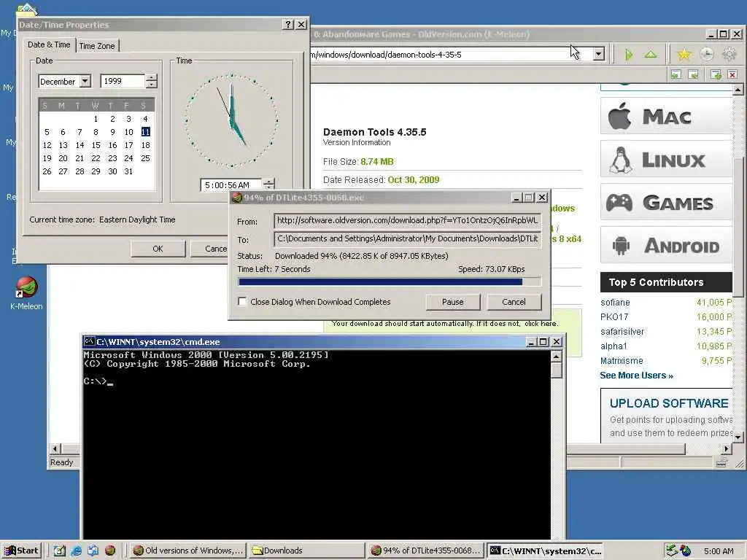
Task: Click the status bar icon in K-Meleon window
Action: [721, 462]
